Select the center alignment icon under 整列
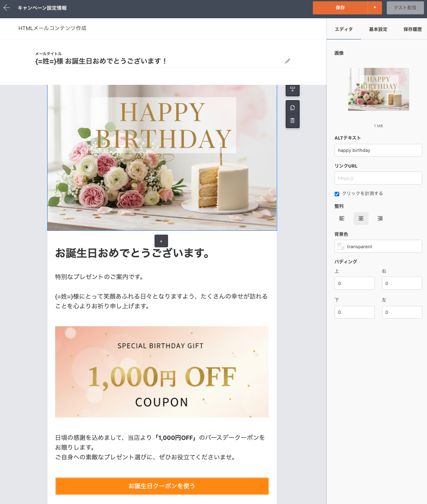Image resolution: width=427 pixels, height=504 pixels. (361, 218)
